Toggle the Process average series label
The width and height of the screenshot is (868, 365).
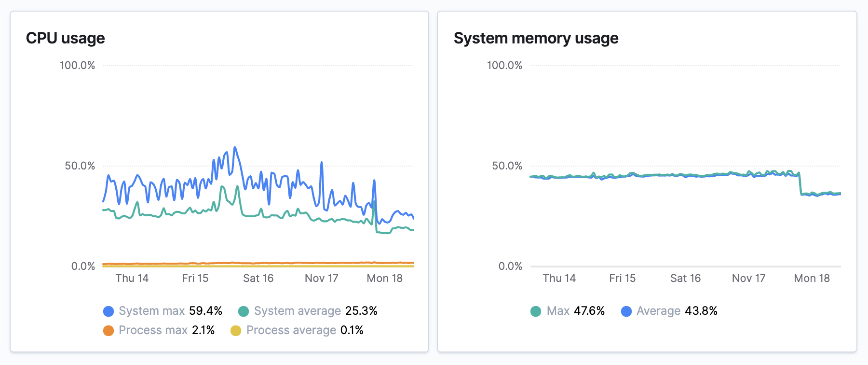pyautogui.click(x=291, y=330)
